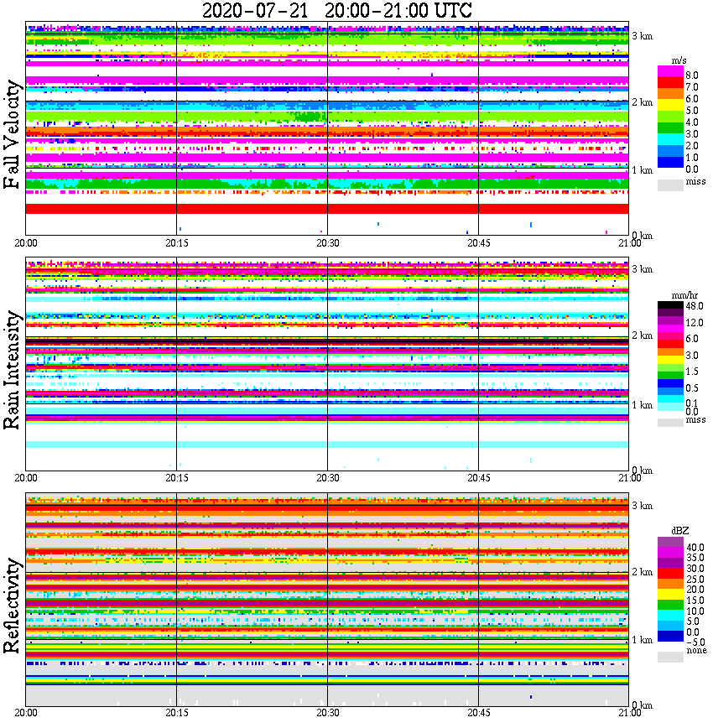
Task: Select the yellow swatch in the m/s legend
Action: [x=670, y=106]
